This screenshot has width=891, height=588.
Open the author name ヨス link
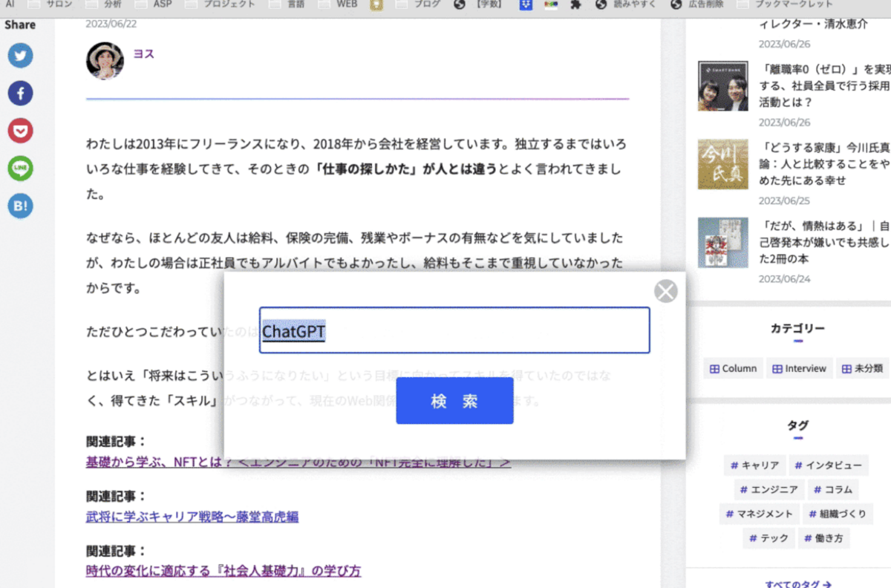click(x=143, y=54)
